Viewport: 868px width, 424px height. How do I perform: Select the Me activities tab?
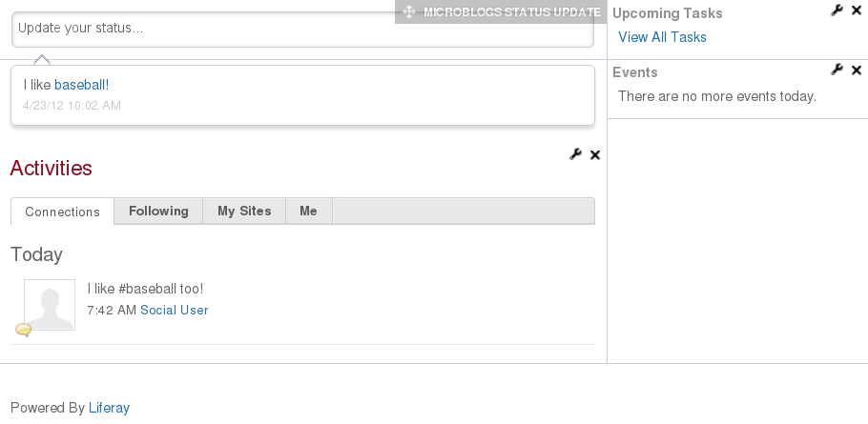point(308,211)
